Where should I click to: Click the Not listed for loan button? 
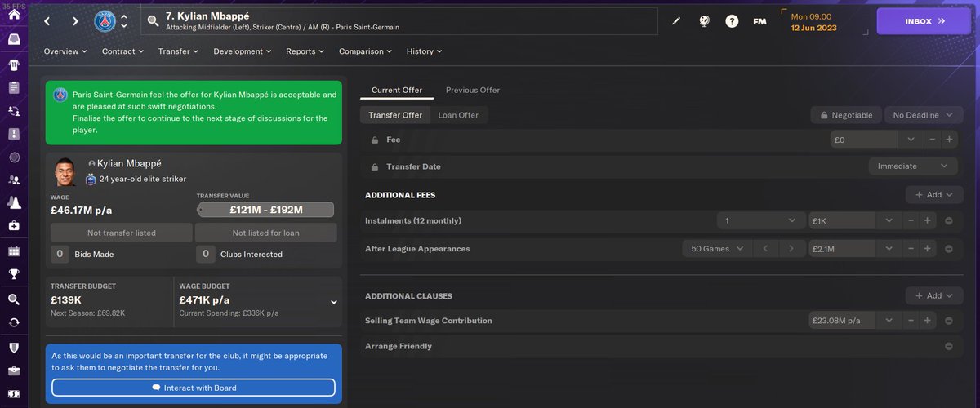coord(265,233)
